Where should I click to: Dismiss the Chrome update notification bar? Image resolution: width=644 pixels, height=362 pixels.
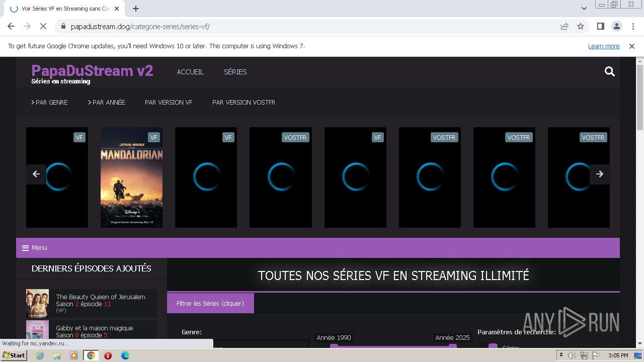click(632, 46)
